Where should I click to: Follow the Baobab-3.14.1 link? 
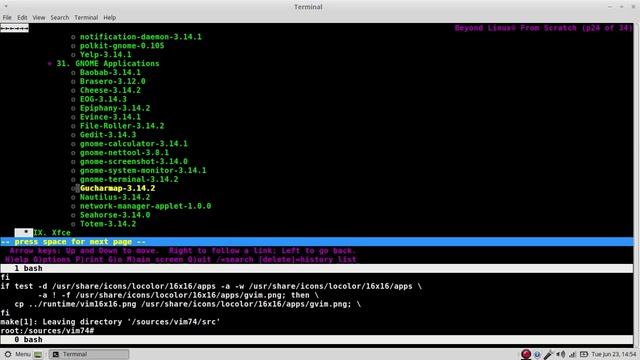point(110,73)
